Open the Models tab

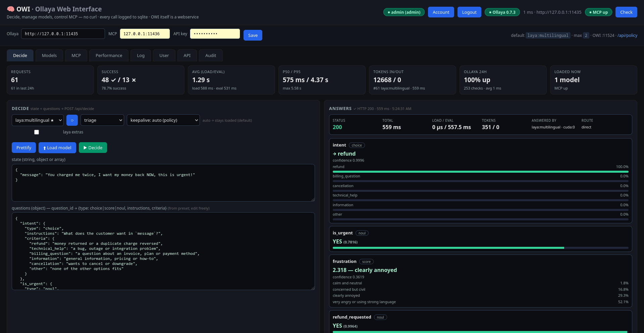click(49, 55)
